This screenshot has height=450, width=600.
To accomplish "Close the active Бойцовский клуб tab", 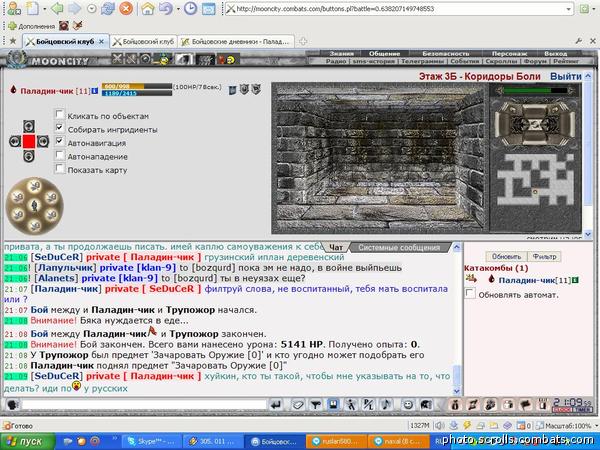I will click(x=101, y=41).
